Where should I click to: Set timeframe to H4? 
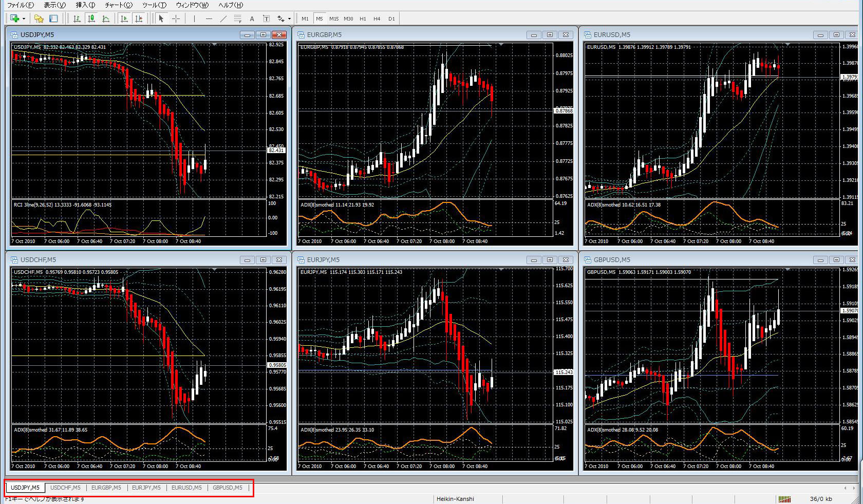[377, 18]
